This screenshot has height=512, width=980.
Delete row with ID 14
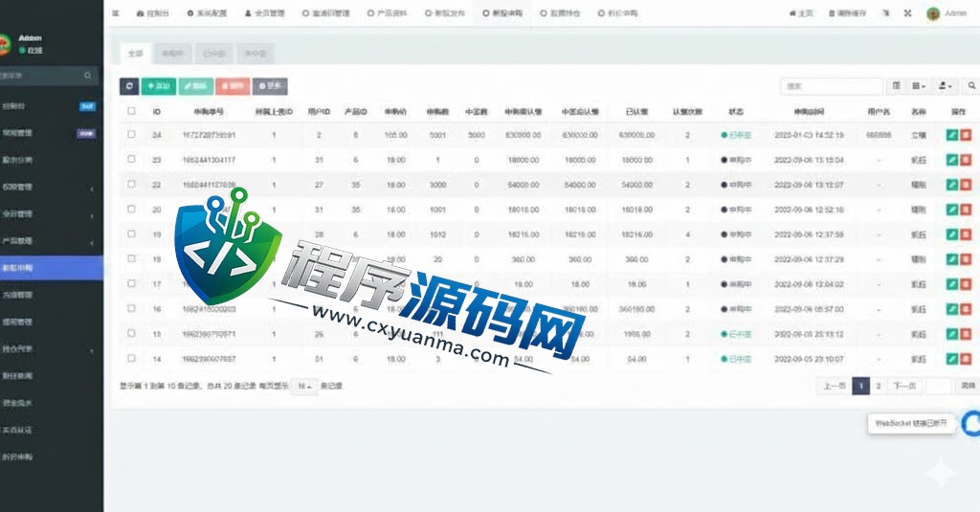click(x=966, y=359)
